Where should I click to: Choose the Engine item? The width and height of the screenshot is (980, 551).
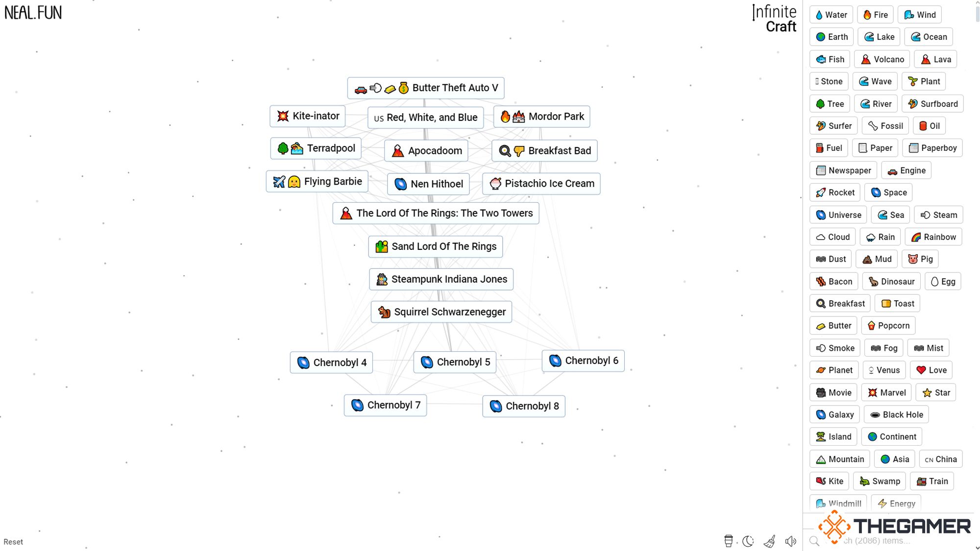[x=906, y=170]
